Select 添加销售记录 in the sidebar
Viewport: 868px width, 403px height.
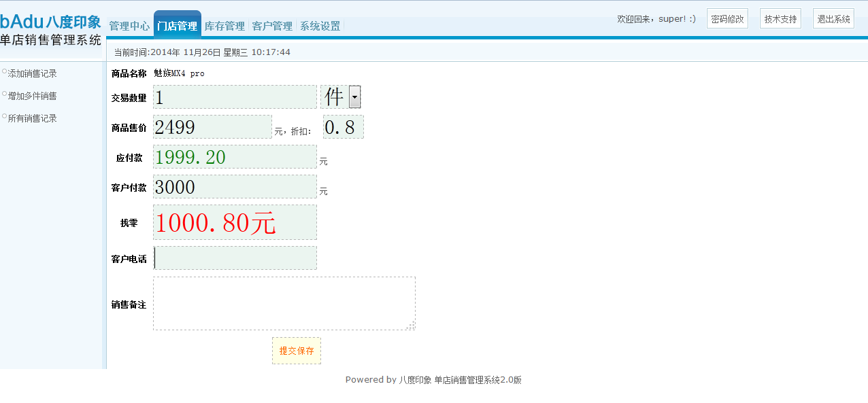coord(33,73)
